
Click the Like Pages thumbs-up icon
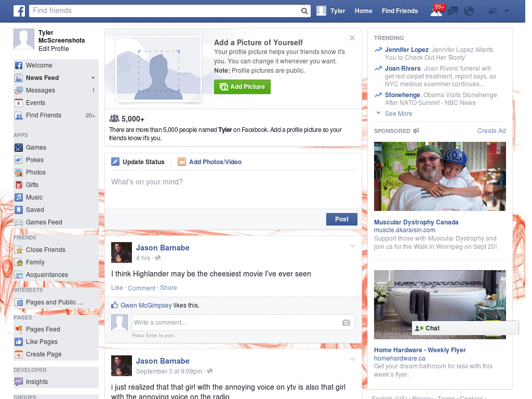pyautogui.click(x=19, y=342)
